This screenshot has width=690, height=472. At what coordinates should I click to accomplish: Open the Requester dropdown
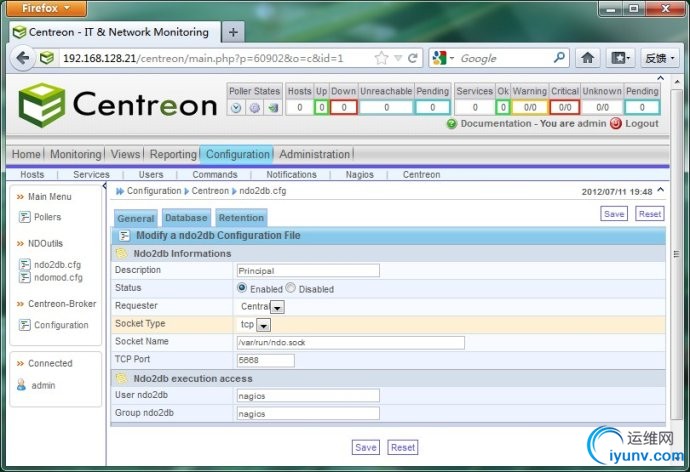(x=277, y=307)
